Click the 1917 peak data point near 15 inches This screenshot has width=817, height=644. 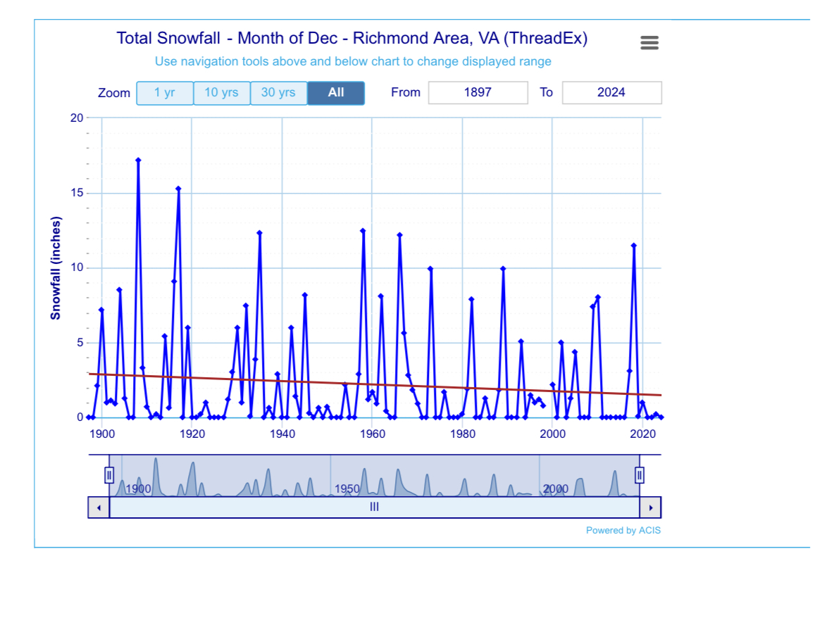click(x=178, y=189)
